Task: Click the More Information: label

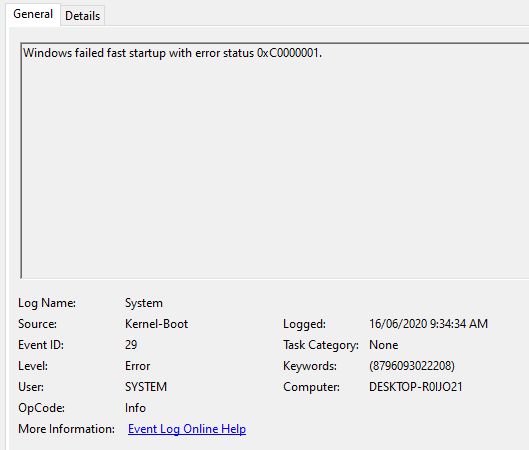Action: (66, 429)
